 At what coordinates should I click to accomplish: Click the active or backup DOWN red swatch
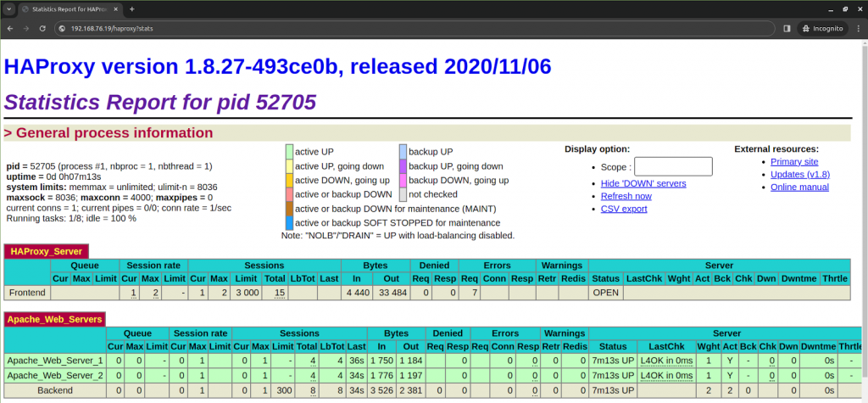click(289, 194)
